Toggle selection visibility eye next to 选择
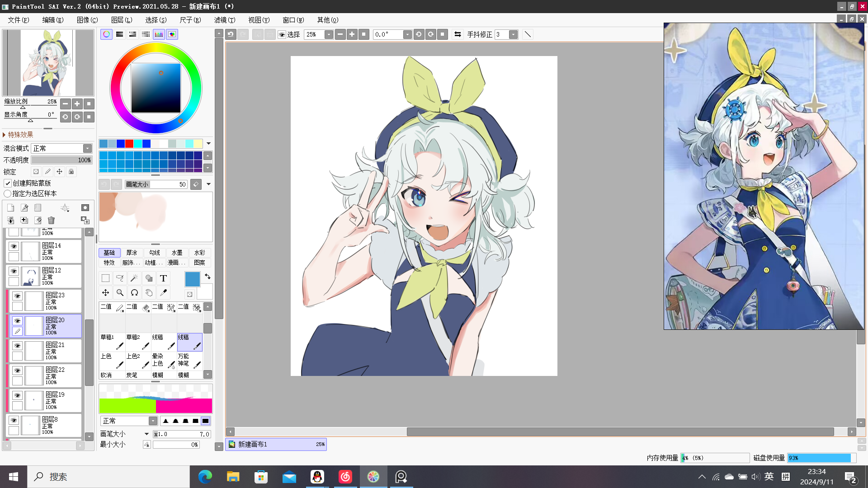The width and height of the screenshot is (868, 488). [x=282, y=34]
